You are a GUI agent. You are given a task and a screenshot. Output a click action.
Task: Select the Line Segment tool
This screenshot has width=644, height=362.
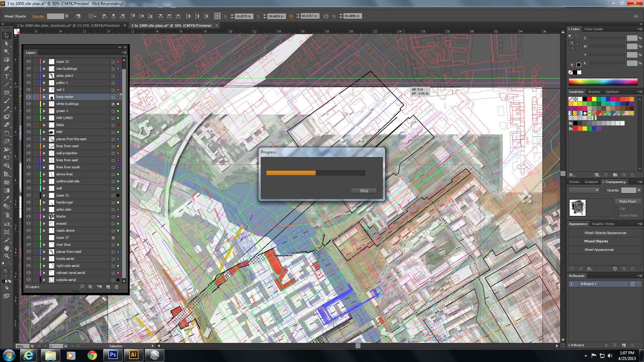(x=6, y=84)
